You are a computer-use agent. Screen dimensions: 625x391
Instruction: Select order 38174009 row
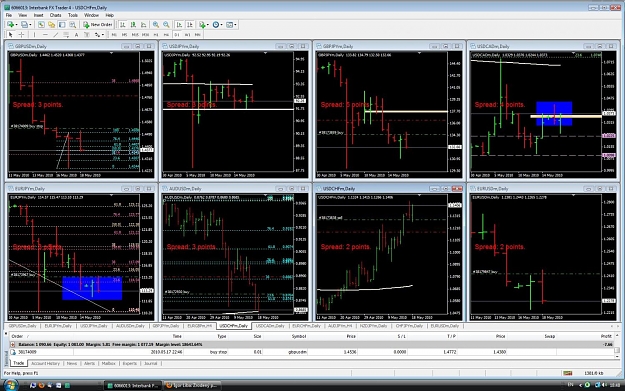click(x=311, y=352)
